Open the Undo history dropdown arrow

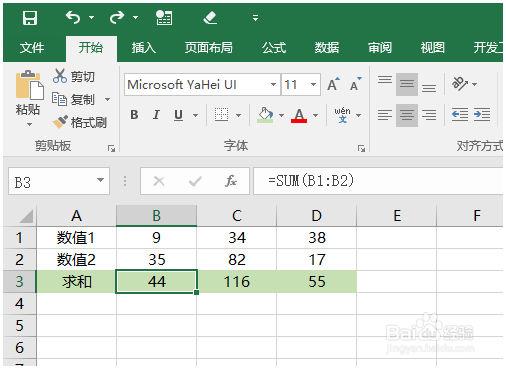click(91, 18)
